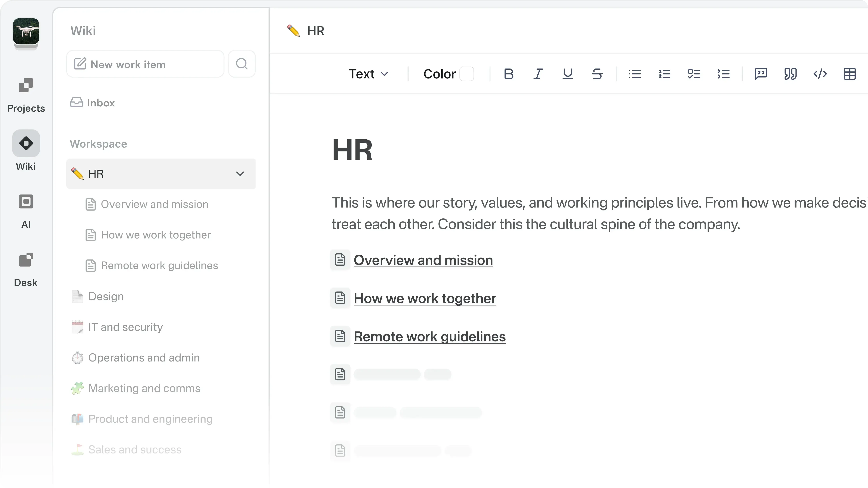Open the Text style dropdown
The width and height of the screenshot is (868, 488).
[369, 74]
